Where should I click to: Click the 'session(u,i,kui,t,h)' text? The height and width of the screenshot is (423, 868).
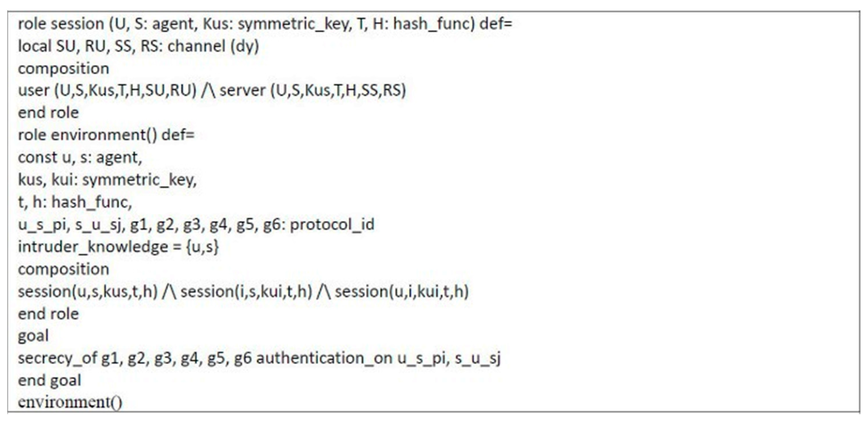point(402,292)
